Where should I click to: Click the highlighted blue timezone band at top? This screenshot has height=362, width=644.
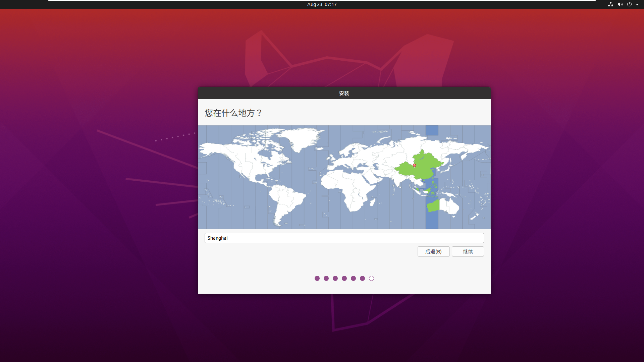432,130
